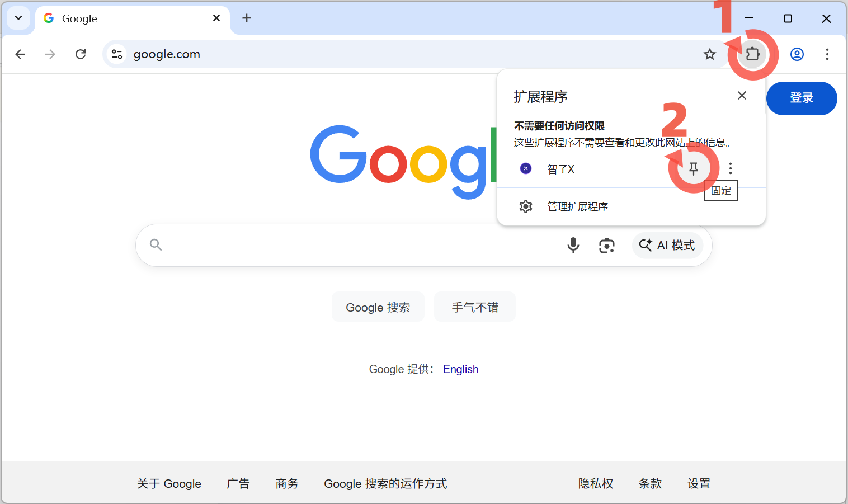Go forward with the forward arrow
848x504 pixels.
click(50, 54)
